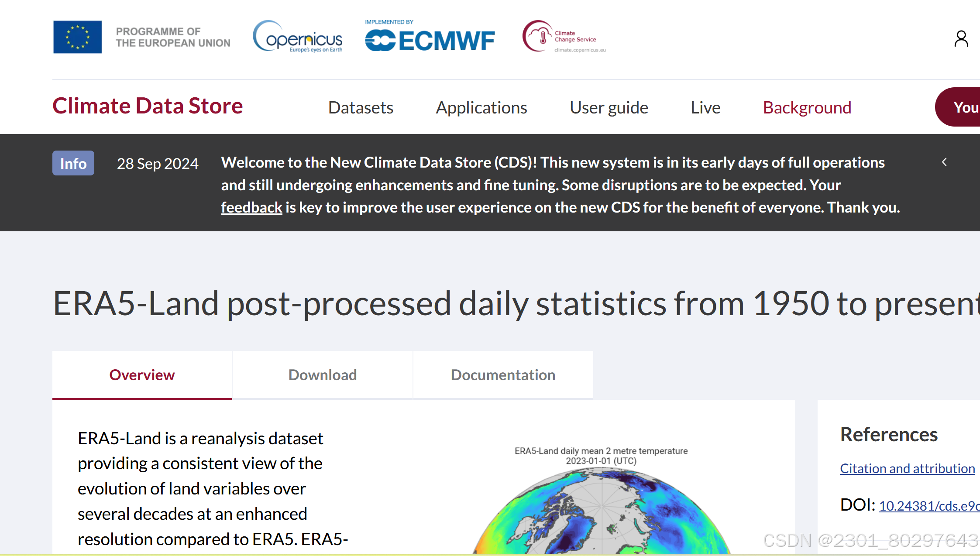Click the ECMWF logo
980x556 pixels.
coord(430,38)
